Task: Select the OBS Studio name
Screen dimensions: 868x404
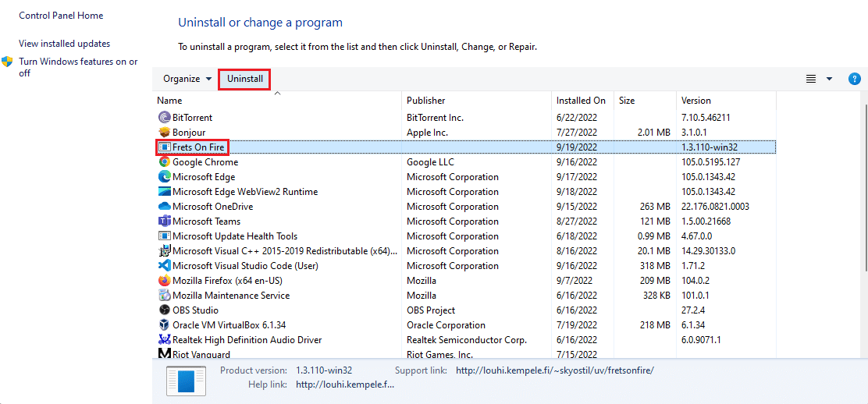Action: pyautogui.click(x=195, y=310)
